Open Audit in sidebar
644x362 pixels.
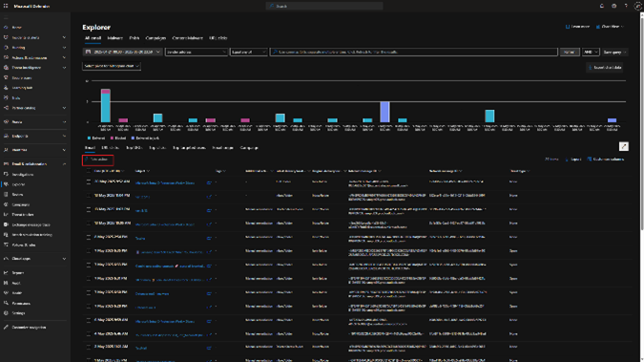pyautogui.click(x=16, y=283)
